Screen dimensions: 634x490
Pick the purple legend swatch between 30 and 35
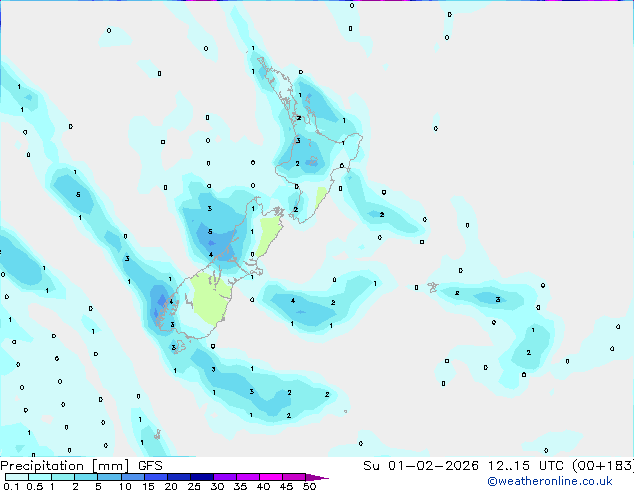(225, 477)
